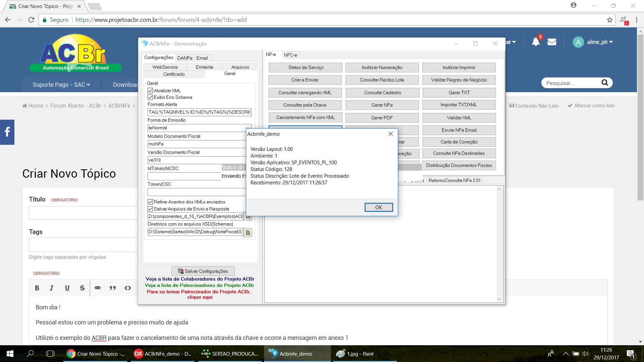Toggle Underline formatting in editor
The width and height of the screenshot is (644, 362).
point(67,288)
